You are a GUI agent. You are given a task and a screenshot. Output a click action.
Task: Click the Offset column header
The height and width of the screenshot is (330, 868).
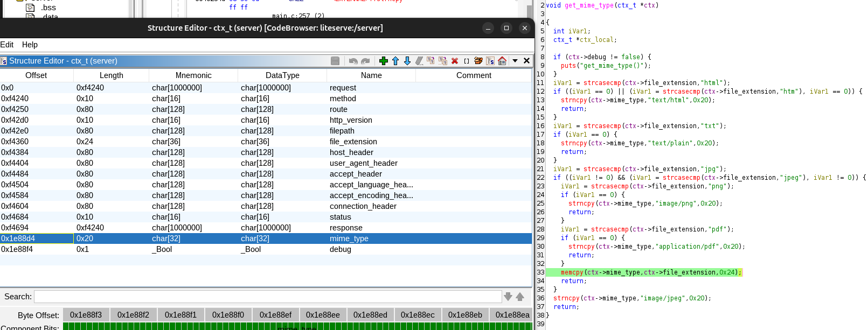[36, 75]
